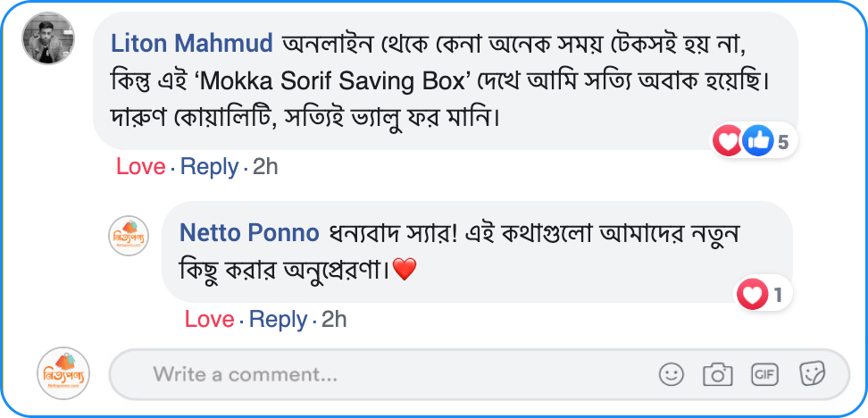This screenshot has height=418, width=868.
Task: Toggle Love on Netto Ponno's reply
Action: pyautogui.click(x=209, y=320)
